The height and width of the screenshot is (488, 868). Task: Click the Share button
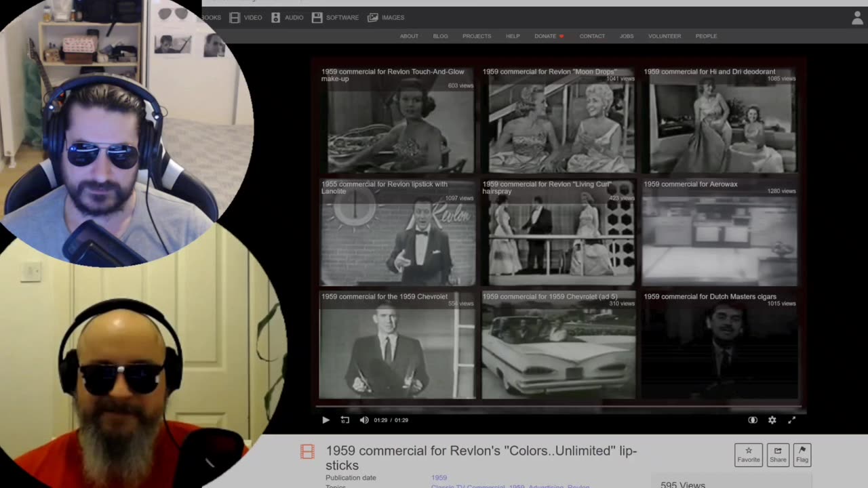point(778,455)
